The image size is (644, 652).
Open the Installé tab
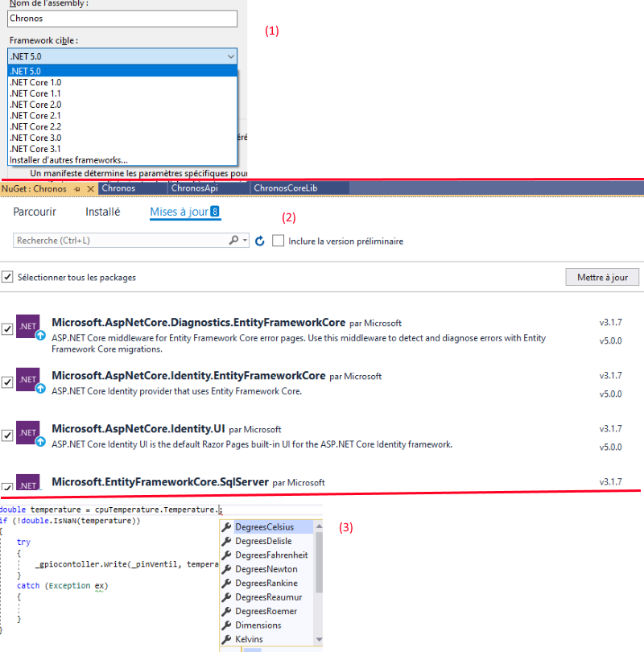[x=102, y=212]
